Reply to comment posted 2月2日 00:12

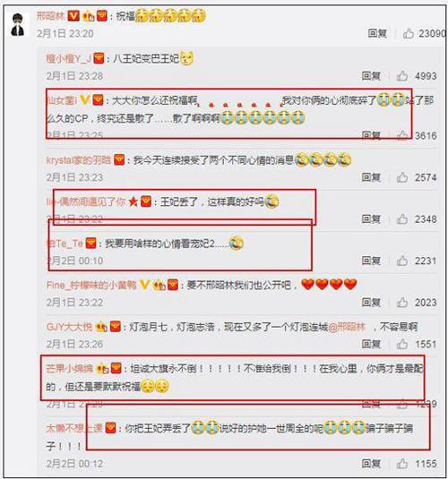(x=371, y=464)
